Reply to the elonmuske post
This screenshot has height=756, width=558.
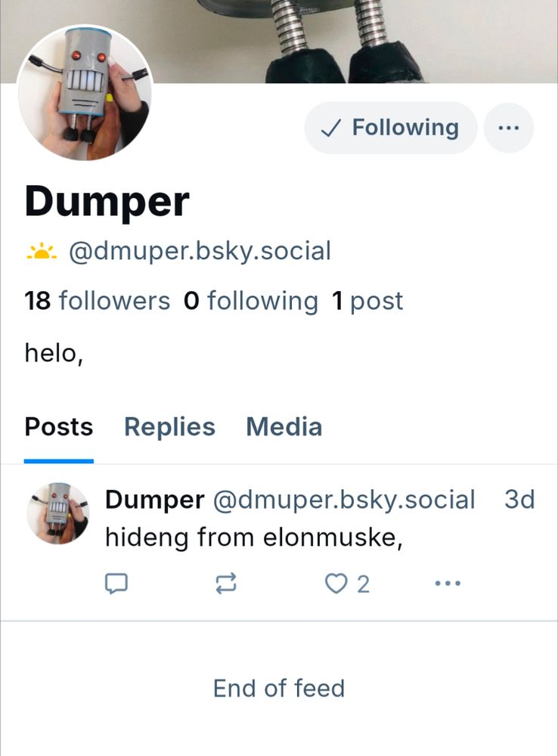click(115, 584)
